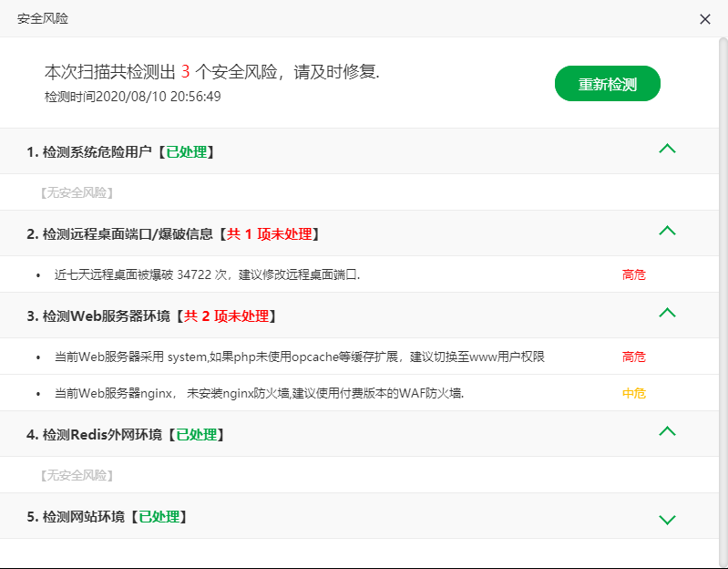Expand the 检测网站环境 section chevron
This screenshot has height=569, width=728.
pos(667,519)
